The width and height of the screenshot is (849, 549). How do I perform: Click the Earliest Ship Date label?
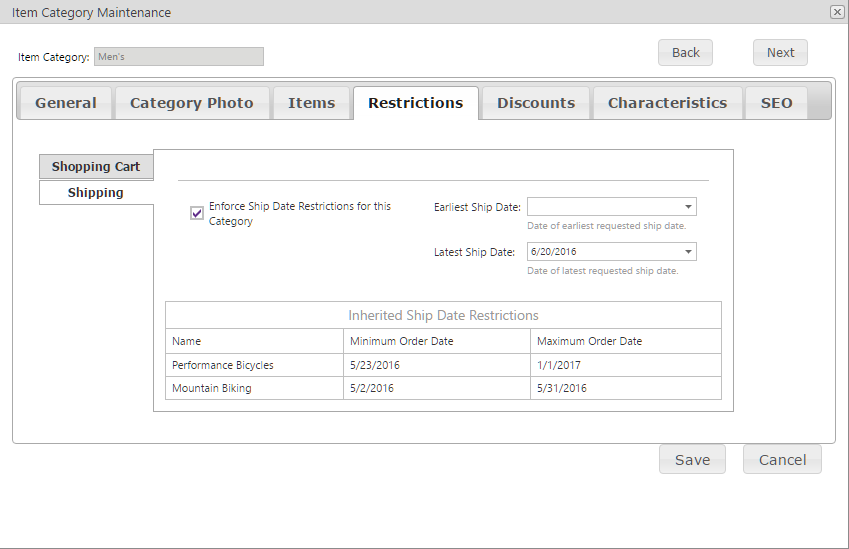coord(477,207)
